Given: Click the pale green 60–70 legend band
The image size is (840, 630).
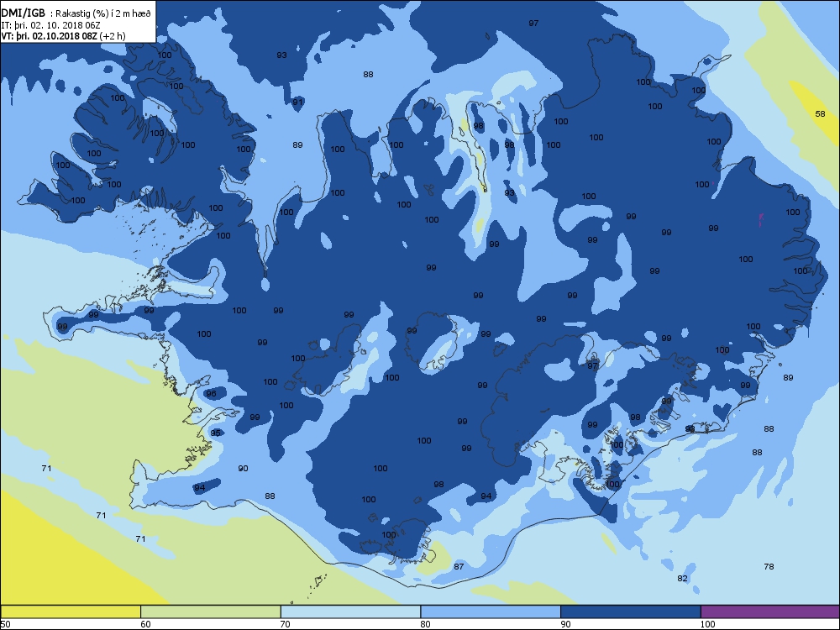Looking at the screenshot, I should 211,612.
